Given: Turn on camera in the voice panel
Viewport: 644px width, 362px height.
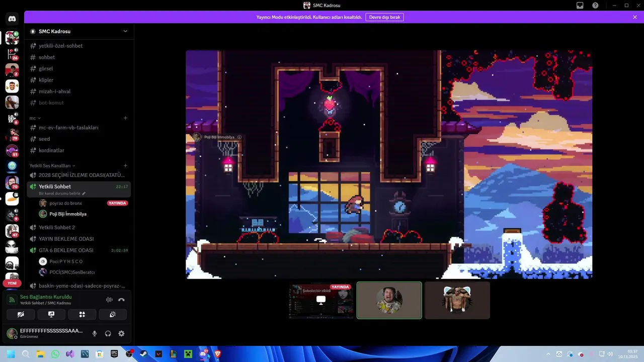Looking at the screenshot, I should point(21,315).
